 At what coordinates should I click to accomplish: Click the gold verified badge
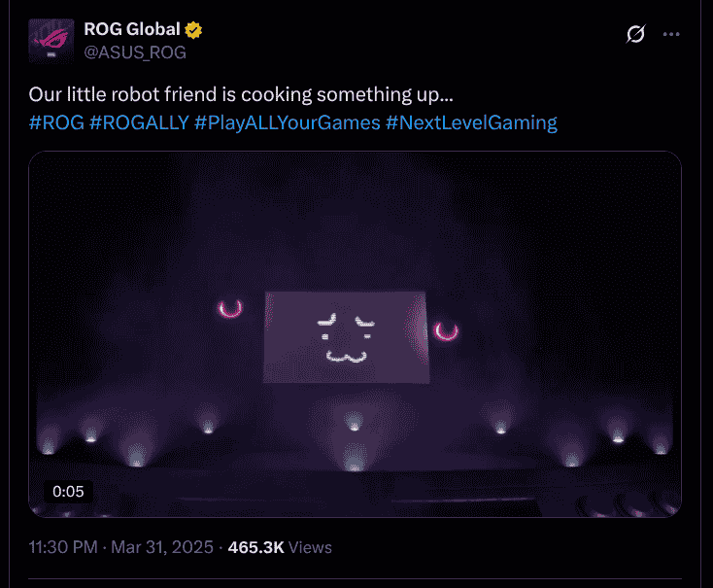(194, 30)
